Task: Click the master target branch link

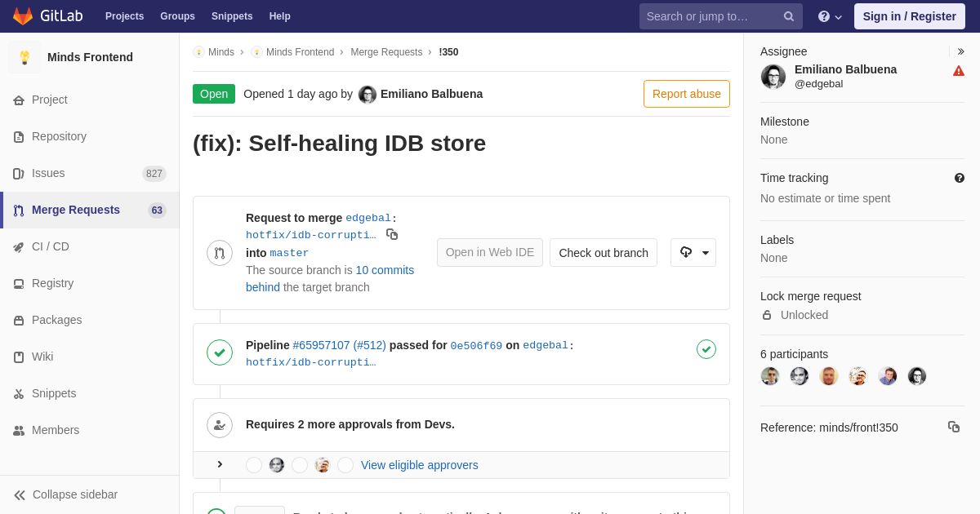Action: pos(289,253)
